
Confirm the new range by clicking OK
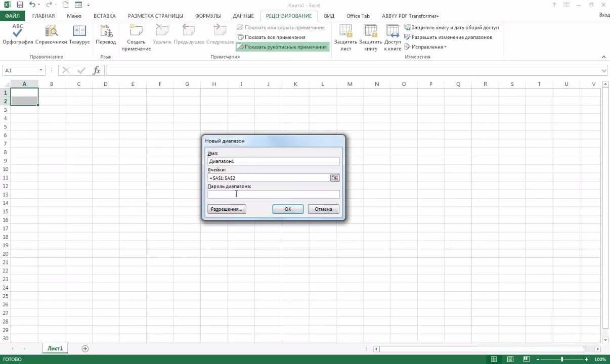click(x=287, y=209)
